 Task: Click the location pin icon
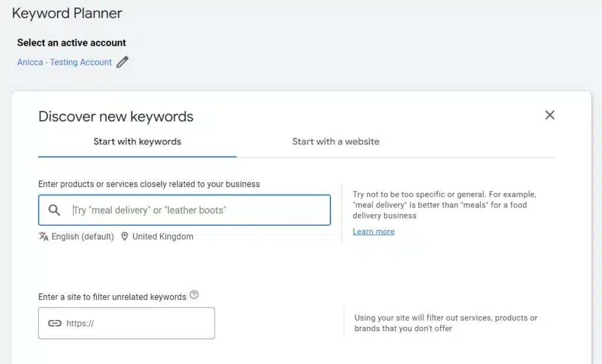(x=125, y=236)
